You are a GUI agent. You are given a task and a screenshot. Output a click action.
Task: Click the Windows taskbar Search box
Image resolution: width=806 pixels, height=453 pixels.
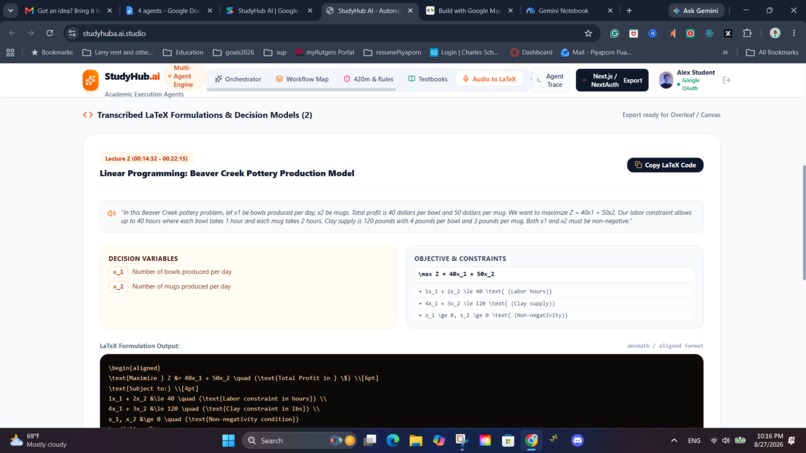tap(300, 441)
